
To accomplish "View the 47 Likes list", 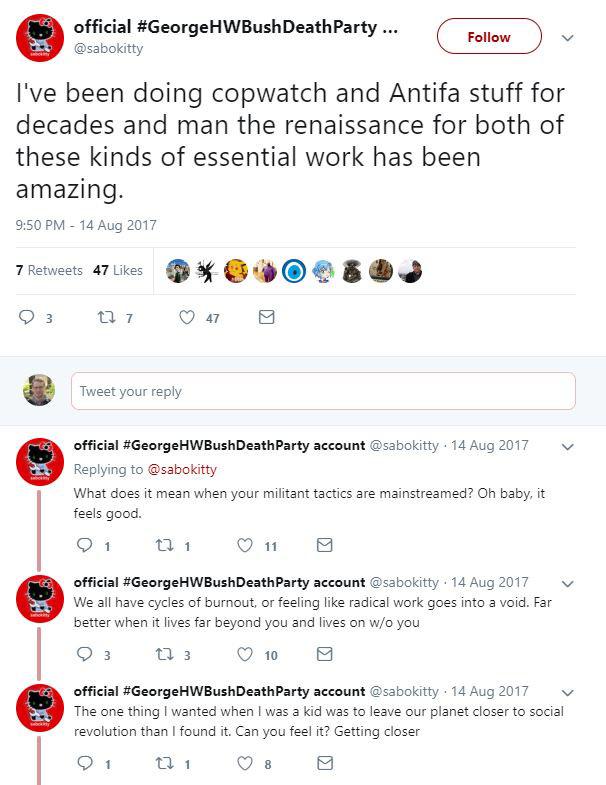I will 117,270.
